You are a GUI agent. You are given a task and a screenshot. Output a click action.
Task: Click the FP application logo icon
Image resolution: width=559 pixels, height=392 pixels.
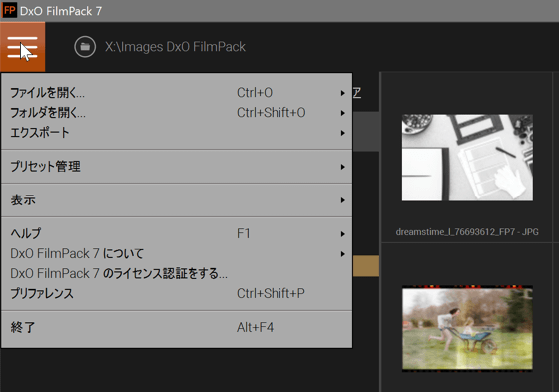pos(9,10)
